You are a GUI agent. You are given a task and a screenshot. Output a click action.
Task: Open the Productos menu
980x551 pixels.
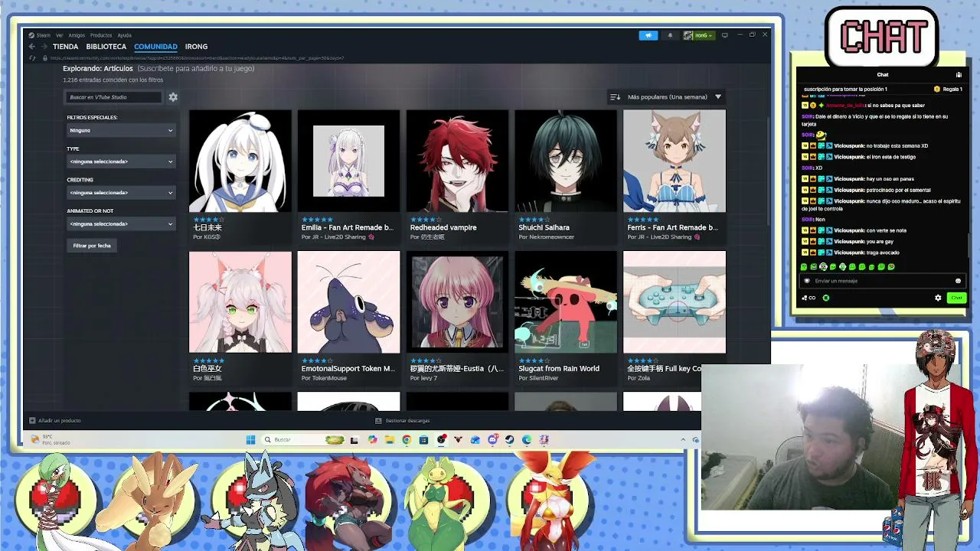pyautogui.click(x=101, y=35)
